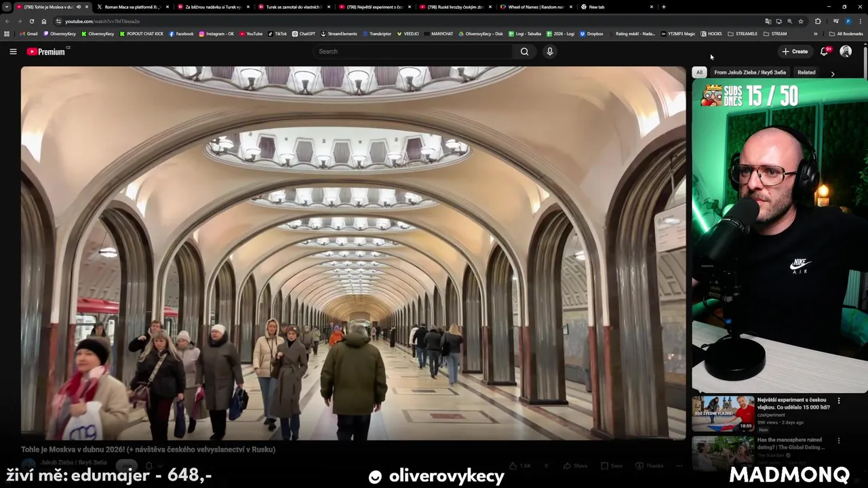
Task: Open the StreamElements bookmark
Action: pyautogui.click(x=339, y=34)
